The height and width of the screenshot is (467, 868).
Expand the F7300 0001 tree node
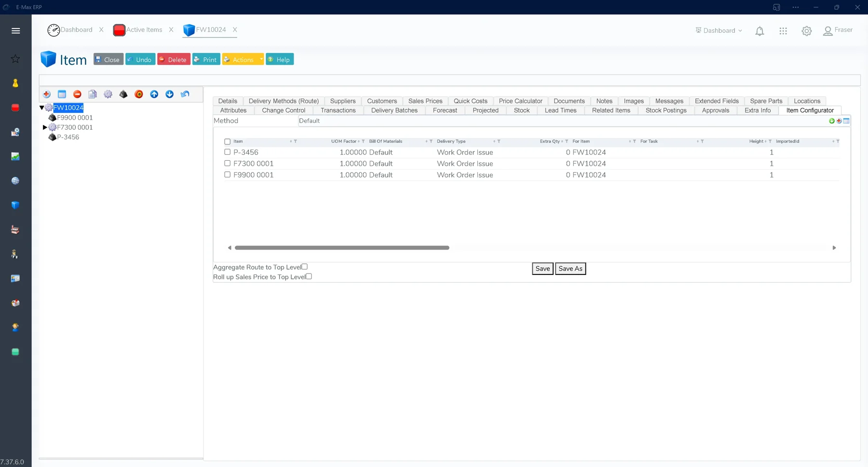tap(45, 127)
